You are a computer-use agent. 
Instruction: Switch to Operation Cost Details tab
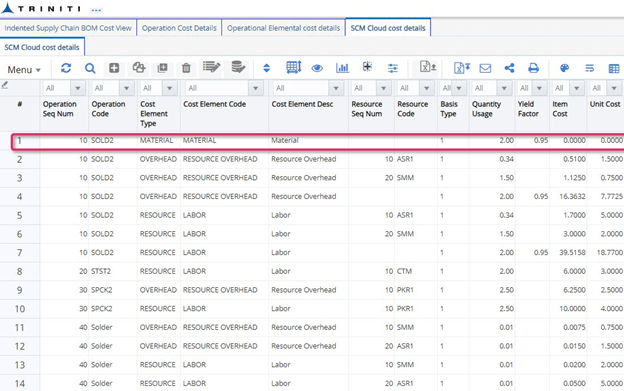[179, 28]
